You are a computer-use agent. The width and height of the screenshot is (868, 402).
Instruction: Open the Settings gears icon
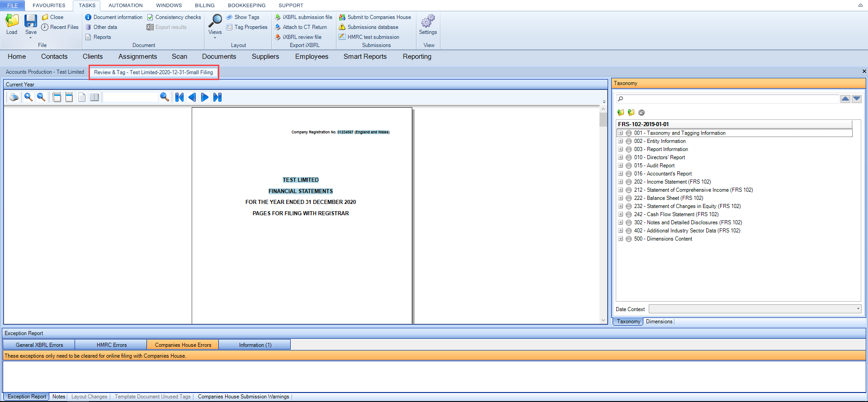click(x=428, y=21)
